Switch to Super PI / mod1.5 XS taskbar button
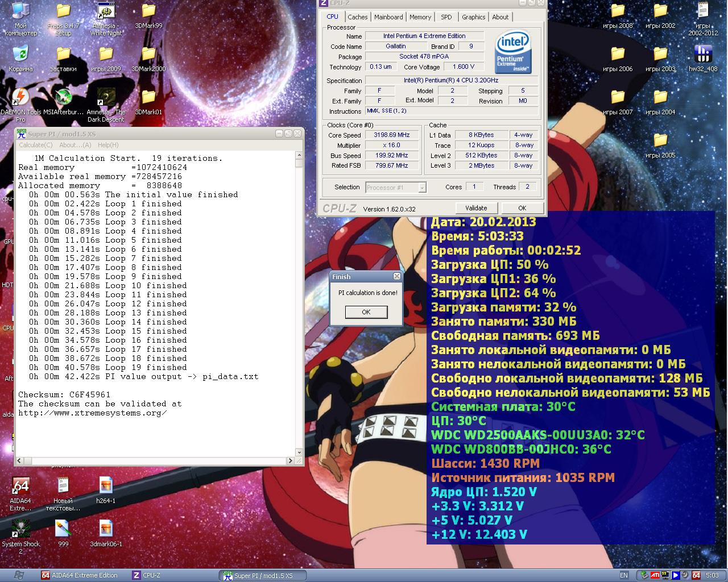 coord(263,575)
